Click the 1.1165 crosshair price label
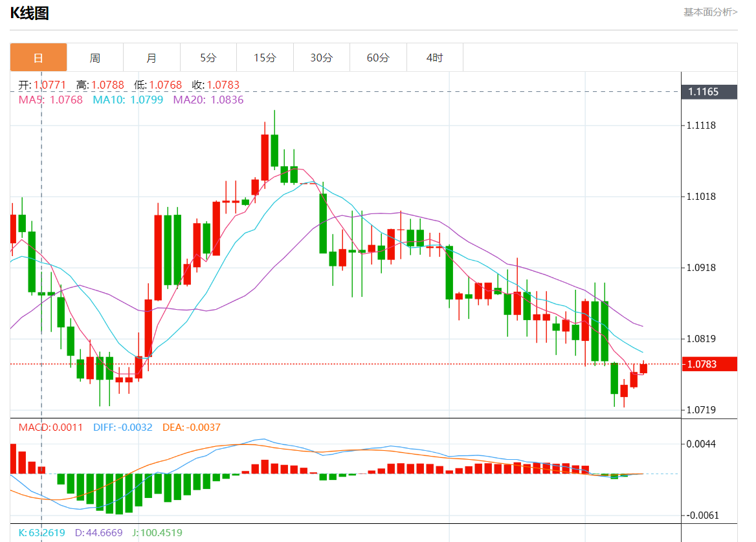Screen dimensions: 756x542 pyautogui.click(x=709, y=92)
